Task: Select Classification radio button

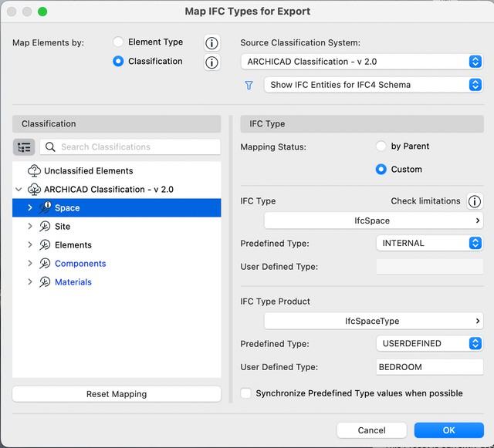Action: (118, 61)
